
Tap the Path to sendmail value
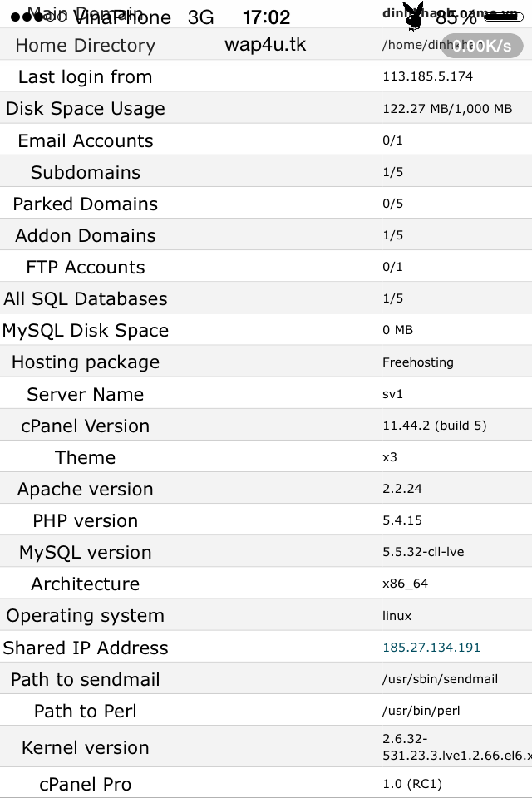440,679
